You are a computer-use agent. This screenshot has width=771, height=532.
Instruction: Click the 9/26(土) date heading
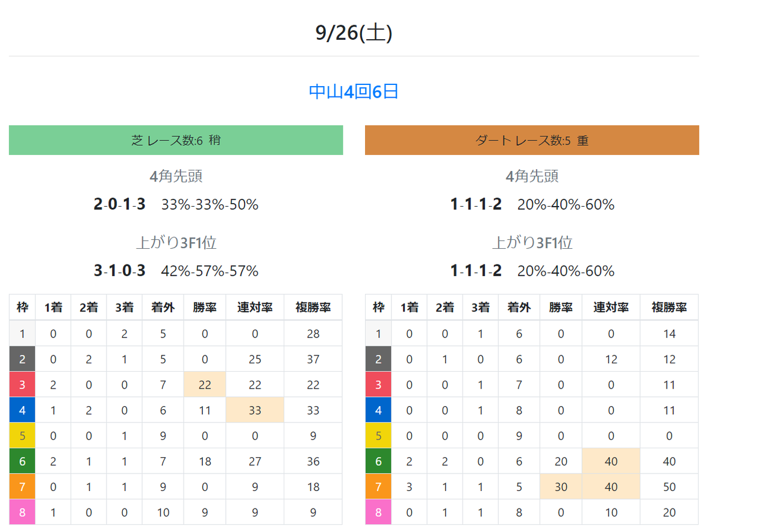354,33
